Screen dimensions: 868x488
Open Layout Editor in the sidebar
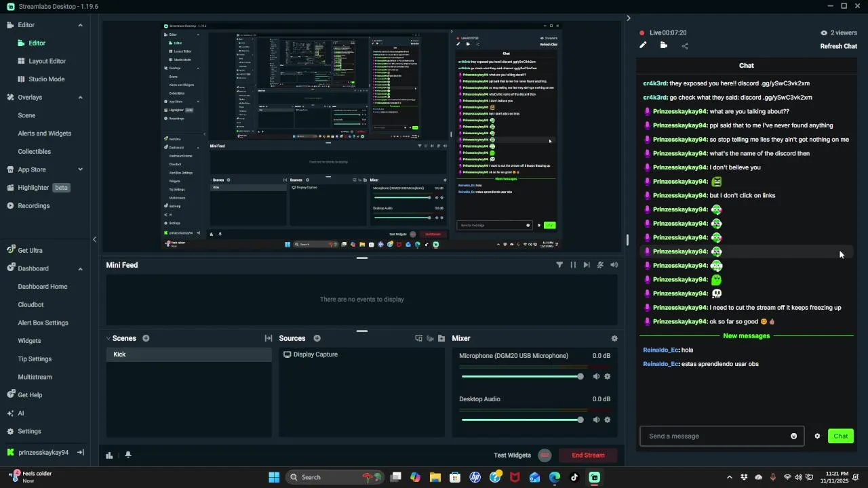pos(47,61)
